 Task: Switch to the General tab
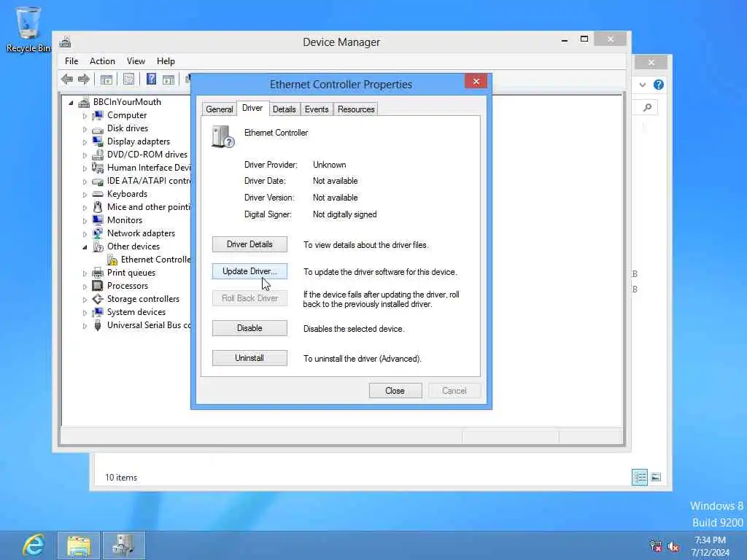(219, 109)
